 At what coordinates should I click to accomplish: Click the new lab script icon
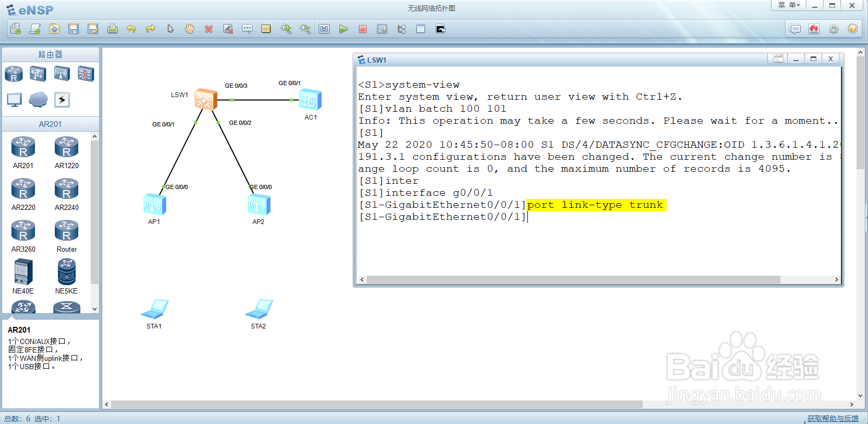coord(35,29)
